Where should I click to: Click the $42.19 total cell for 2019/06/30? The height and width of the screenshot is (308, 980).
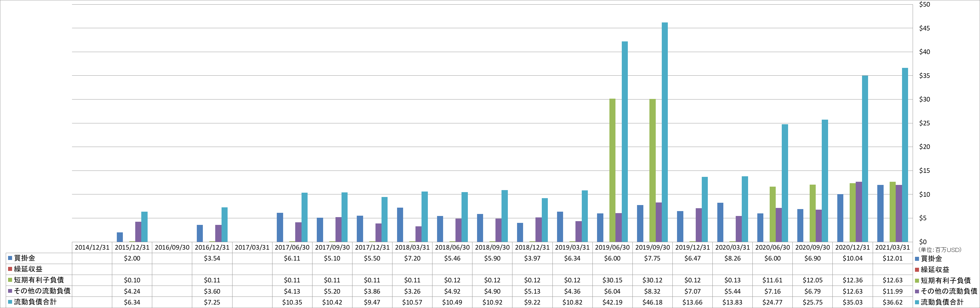(x=613, y=302)
